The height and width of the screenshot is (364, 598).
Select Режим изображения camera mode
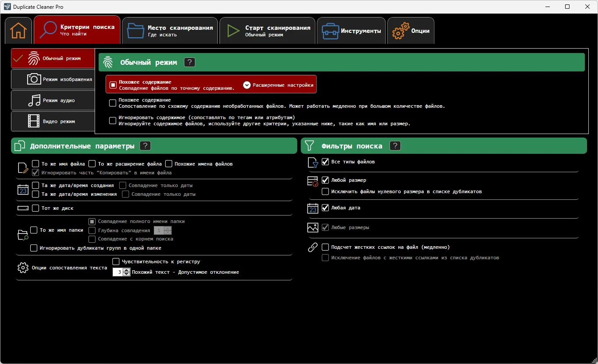[x=53, y=79]
